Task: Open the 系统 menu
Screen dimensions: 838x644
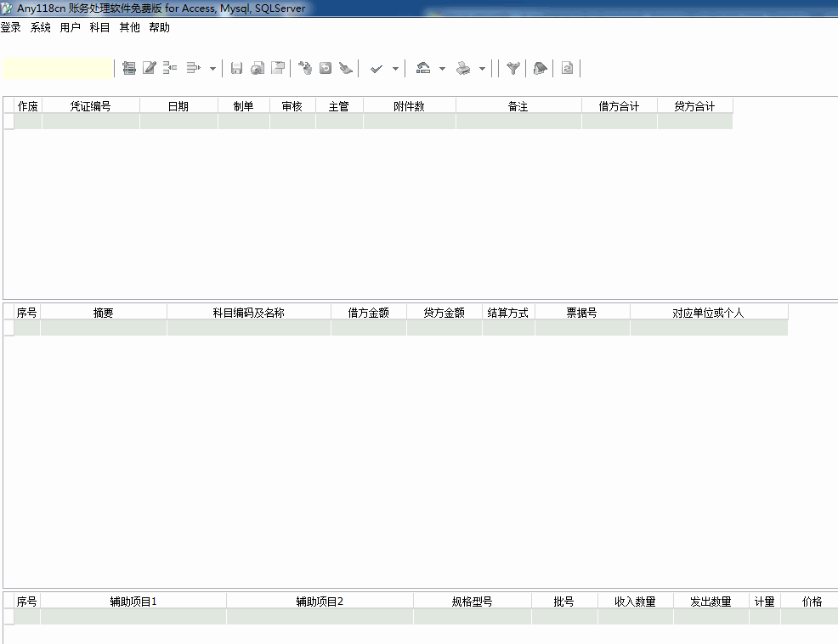Action: [40, 27]
